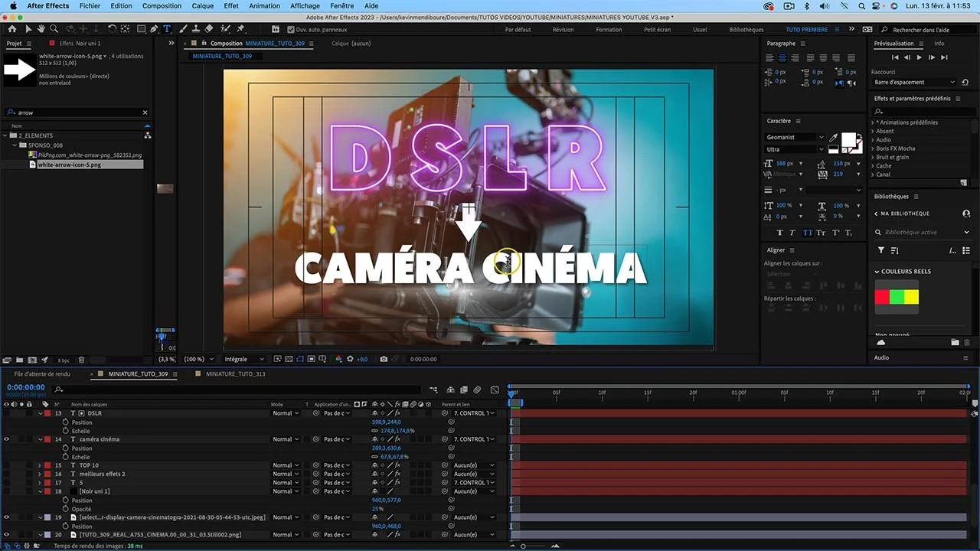Click the eyedropper in the Caractère panel
Viewport: 980px width, 551px height.
point(833,138)
